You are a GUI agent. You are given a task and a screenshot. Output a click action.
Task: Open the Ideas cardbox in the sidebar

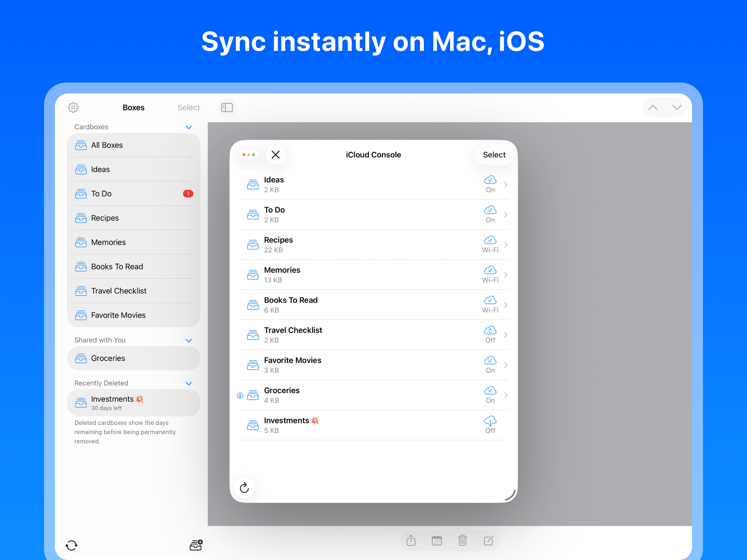[x=134, y=169]
